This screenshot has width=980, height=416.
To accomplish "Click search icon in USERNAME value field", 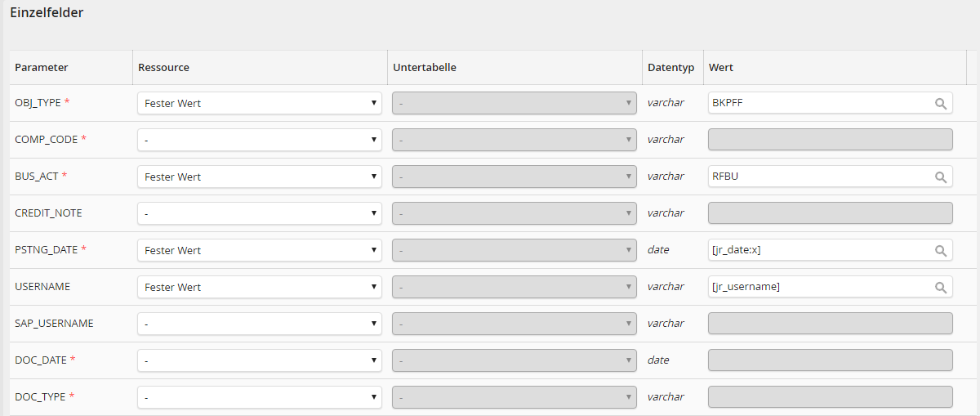I will 941,288.
